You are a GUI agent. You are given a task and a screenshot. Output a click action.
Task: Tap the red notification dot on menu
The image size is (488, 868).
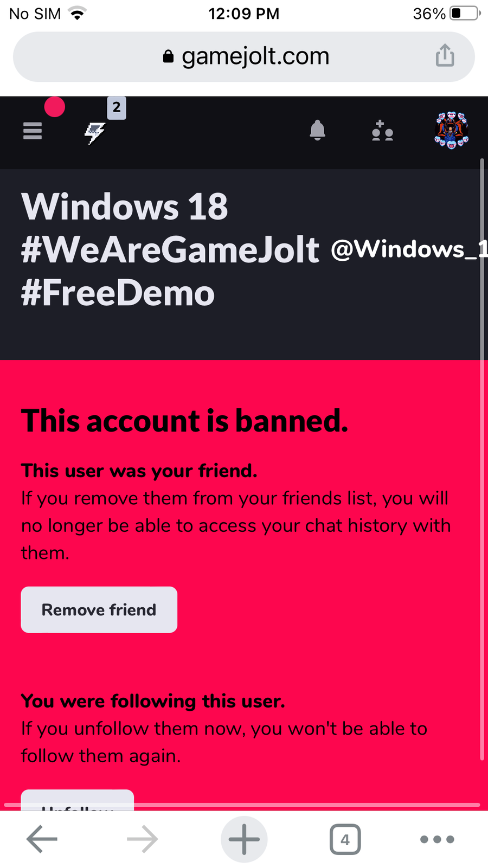pyautogui.click(x=54, y=107)
